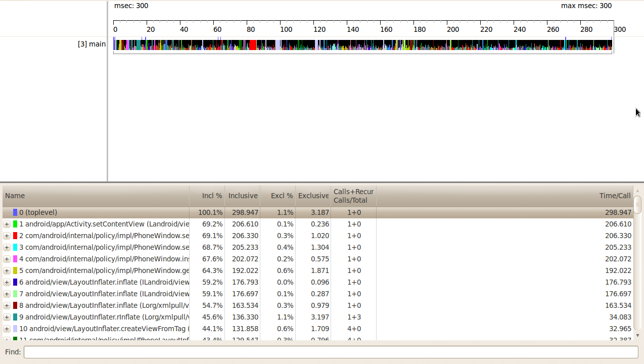Expand row 6 LayoutInflater.inflate tree node

click(x=7, y=282)
